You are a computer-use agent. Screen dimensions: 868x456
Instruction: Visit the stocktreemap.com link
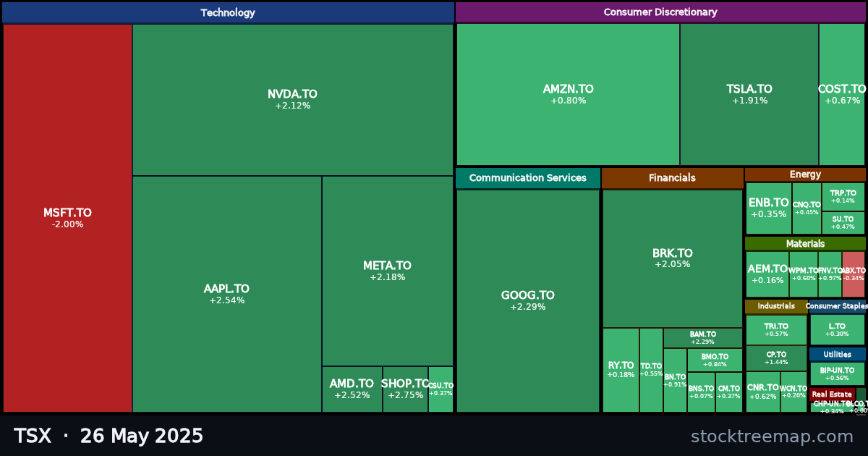pyautogui.click(x=772, y=436)
